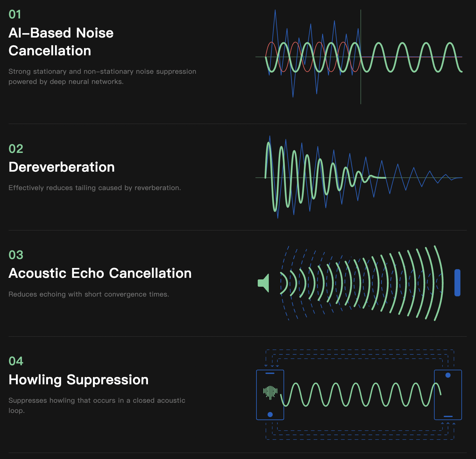This screenshot has height=459, width=476.
Task: Click the green echo wave arcs illustration
Action: [x=360, y=283]
